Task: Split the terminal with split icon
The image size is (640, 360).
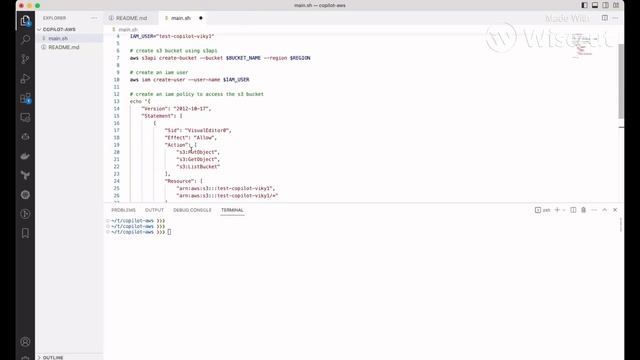Action: pos(573,210)
